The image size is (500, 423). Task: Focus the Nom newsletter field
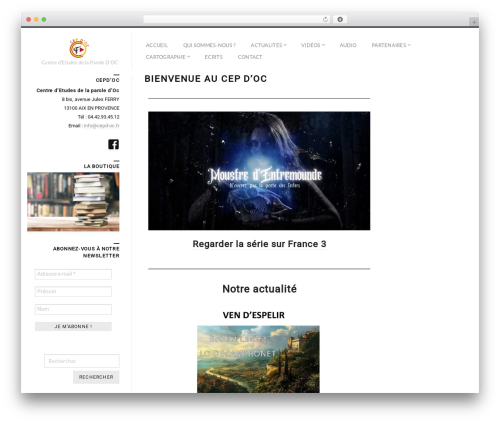73,309
